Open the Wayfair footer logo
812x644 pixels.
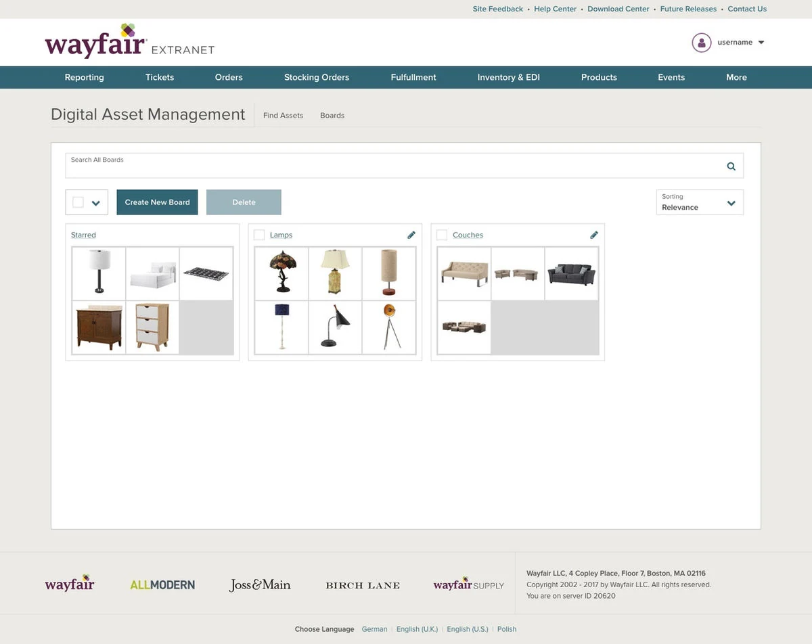coord(70,584)
